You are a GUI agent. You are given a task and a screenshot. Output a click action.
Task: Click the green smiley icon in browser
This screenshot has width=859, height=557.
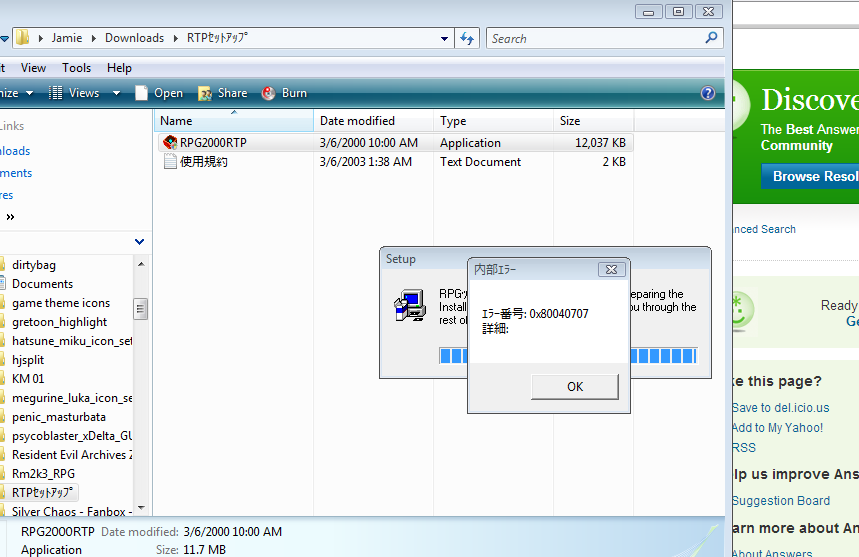click(741, 310)
